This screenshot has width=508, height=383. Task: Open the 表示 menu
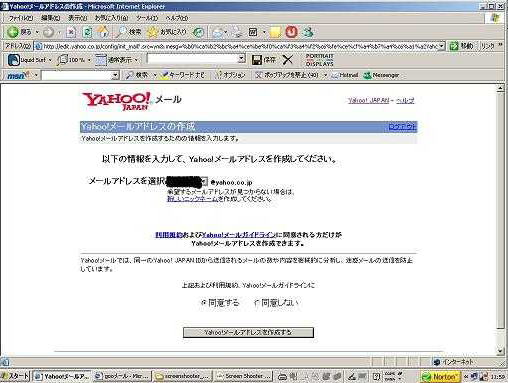[x=78, y=18]
